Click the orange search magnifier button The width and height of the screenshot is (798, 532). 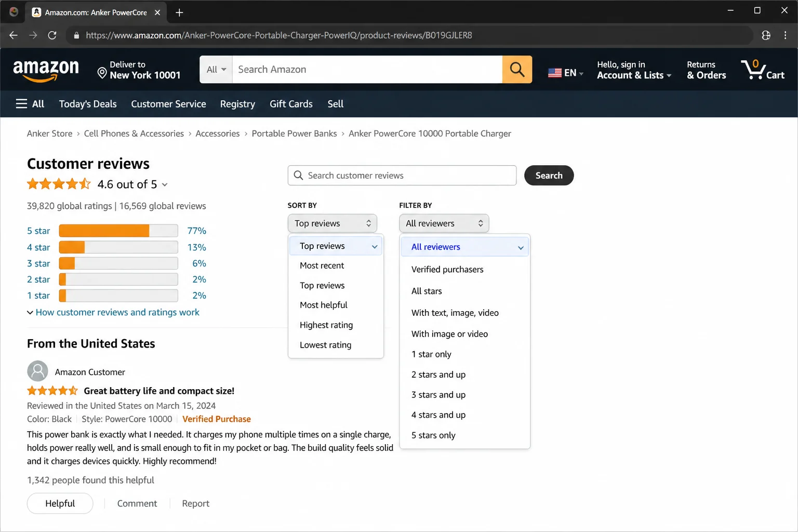coord(517,69)
